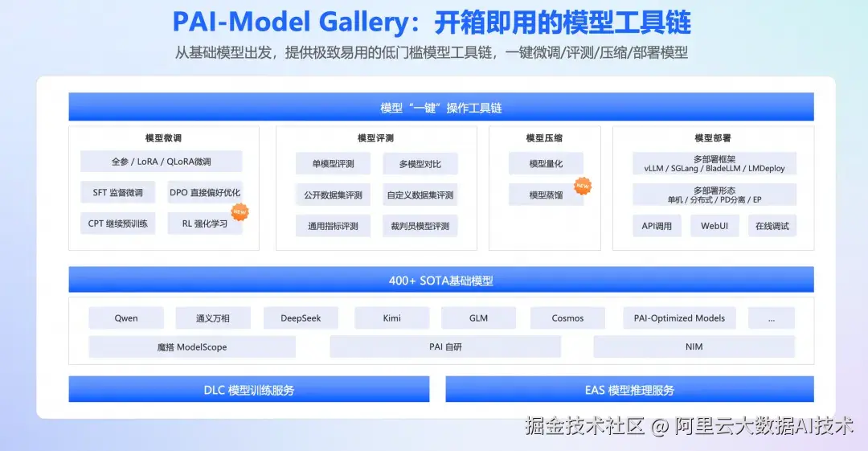Click the 模型部署 section heading
Image resolution: width=868 pixels, height=451 pixels.
tap(712, 138)
